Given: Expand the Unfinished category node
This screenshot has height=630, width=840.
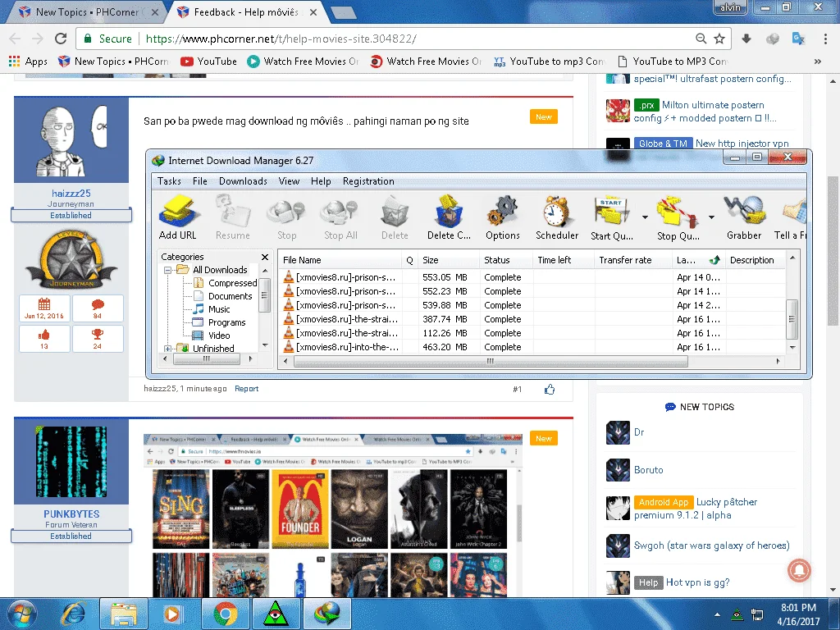Looking at the screenshot, I should 167,349.
